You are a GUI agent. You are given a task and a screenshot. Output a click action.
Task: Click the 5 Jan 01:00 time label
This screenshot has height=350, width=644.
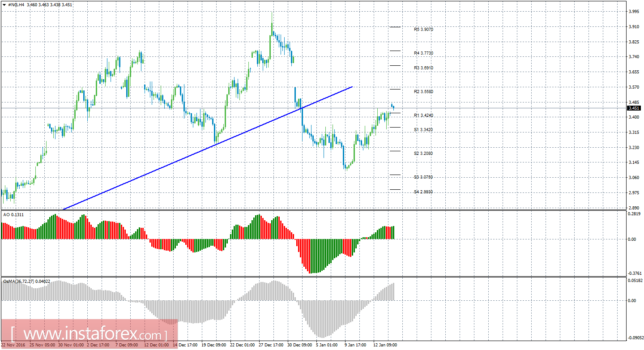[x=327, y=345]
